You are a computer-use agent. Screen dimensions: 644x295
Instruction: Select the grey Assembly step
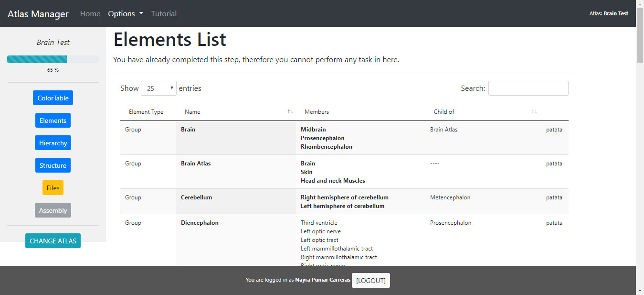tap(53, 210)
